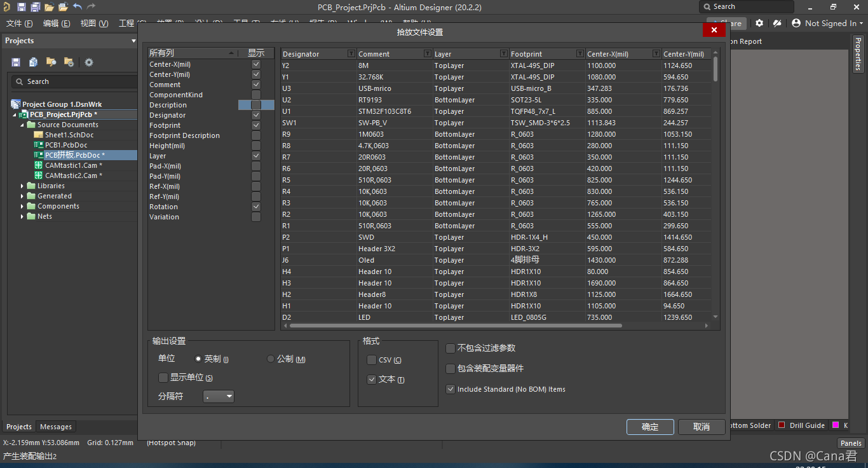868x468 pixels.
Task: Toggle the Description show checkbox
Action: click(x=256, y=105)
